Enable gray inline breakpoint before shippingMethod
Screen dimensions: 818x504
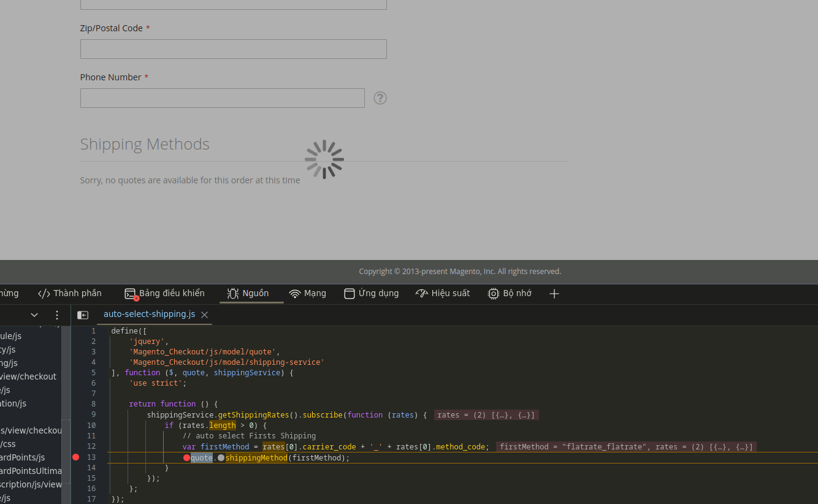tap(221, 457)
